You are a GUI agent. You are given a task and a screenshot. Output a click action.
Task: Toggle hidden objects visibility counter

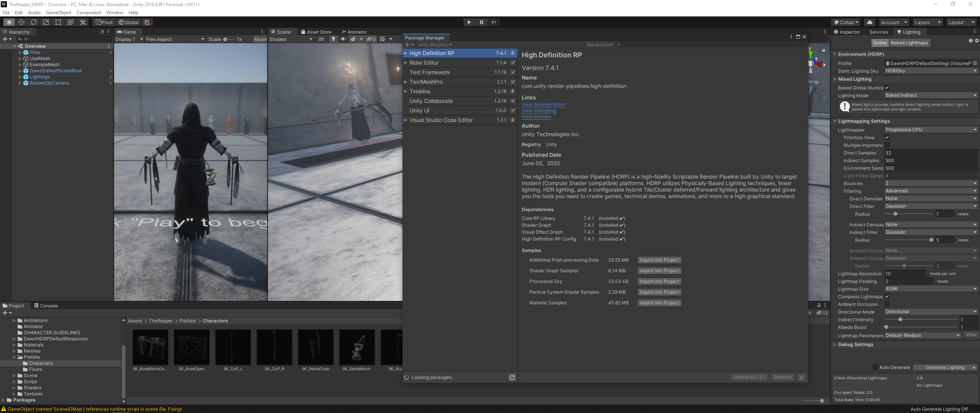pos(371,39)
